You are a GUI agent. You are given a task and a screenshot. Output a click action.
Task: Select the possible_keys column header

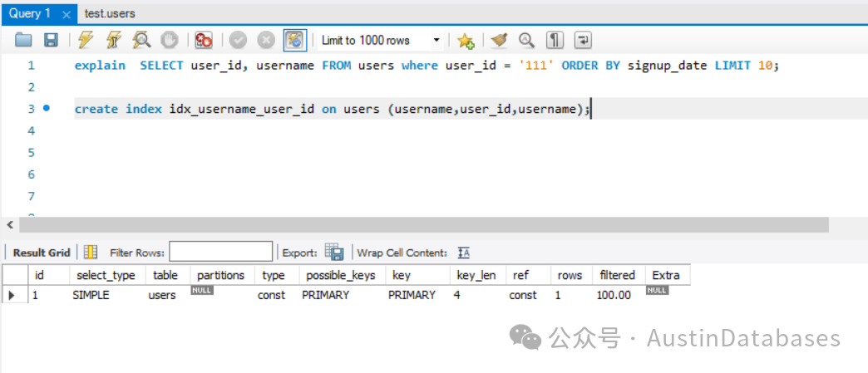coord(340,275)
